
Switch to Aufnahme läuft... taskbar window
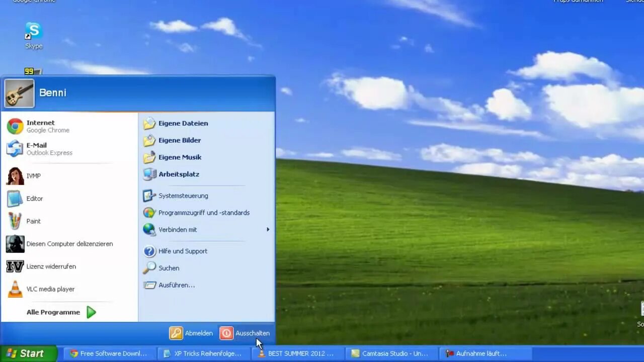coord(485,353)
